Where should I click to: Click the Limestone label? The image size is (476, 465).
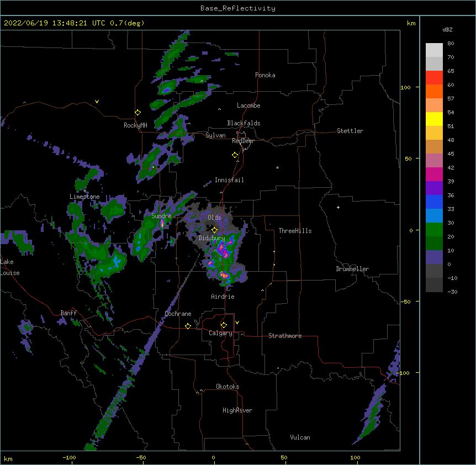[84, 197]
